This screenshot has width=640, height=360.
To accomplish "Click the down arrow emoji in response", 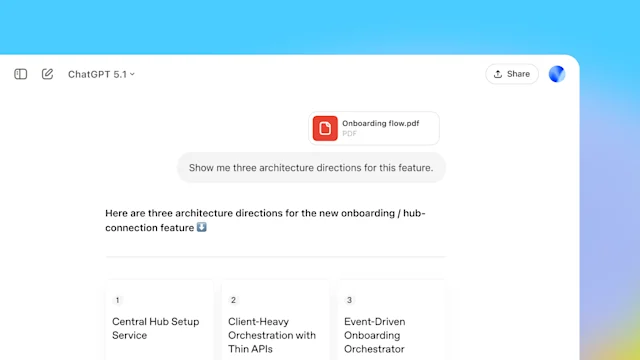I will 202,227.
